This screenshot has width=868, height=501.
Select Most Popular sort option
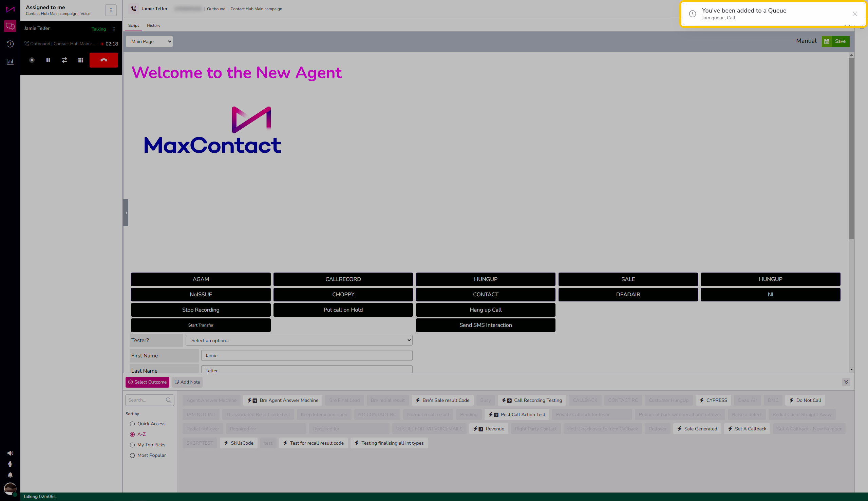tap(148, 456)
